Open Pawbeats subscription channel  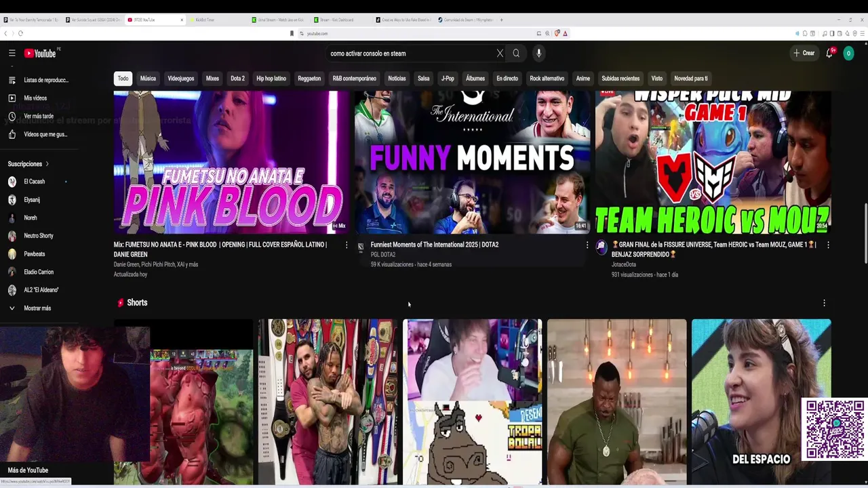34,254
